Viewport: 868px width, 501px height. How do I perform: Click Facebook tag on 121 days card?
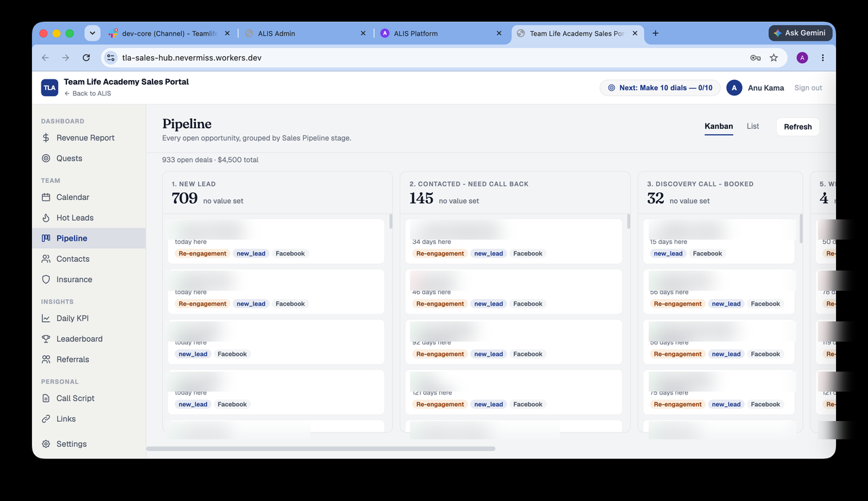pos(528,404)
